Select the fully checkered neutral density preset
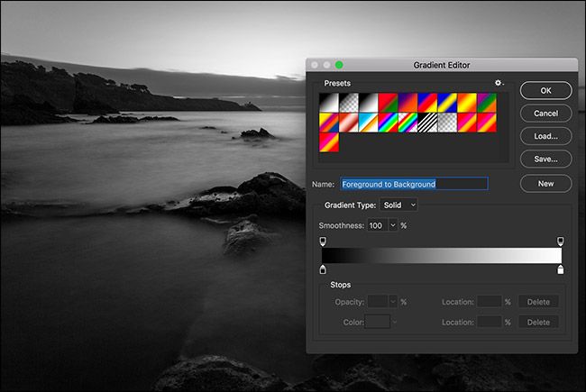Image resolution: width=586 pixels, height=392 pixels. point(447,123)
